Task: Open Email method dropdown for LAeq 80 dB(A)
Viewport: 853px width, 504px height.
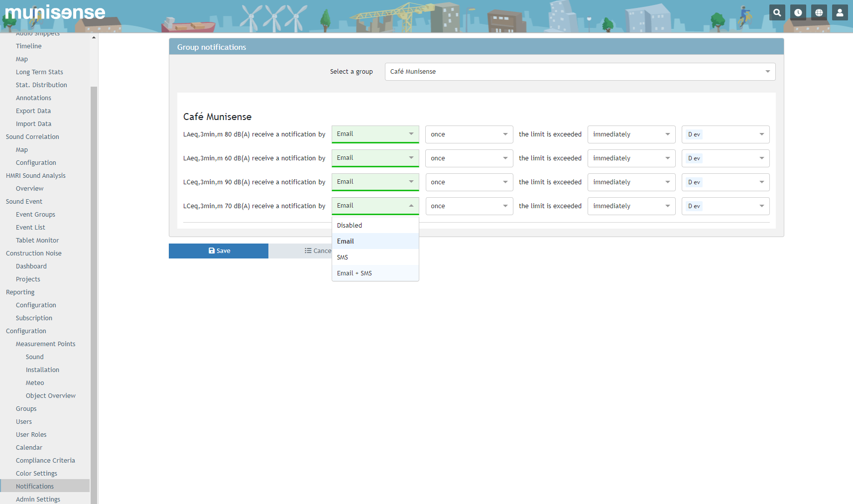Action: [375, 134]
